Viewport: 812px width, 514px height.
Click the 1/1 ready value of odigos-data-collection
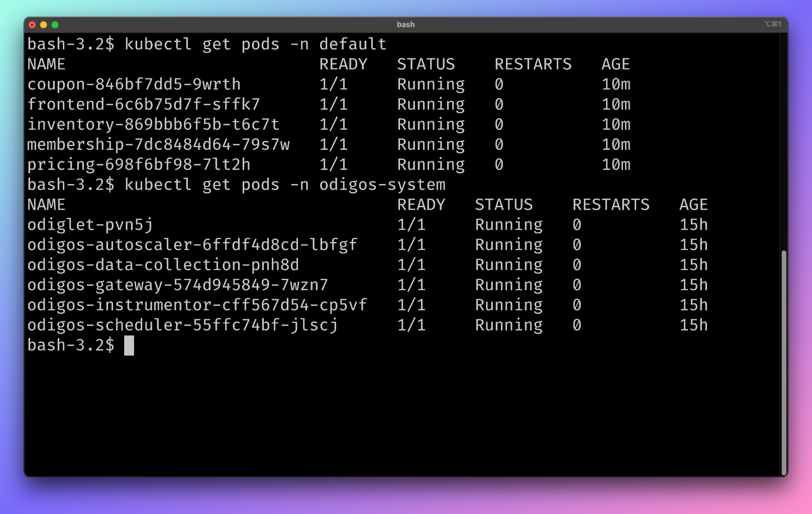tap(412, 265)
